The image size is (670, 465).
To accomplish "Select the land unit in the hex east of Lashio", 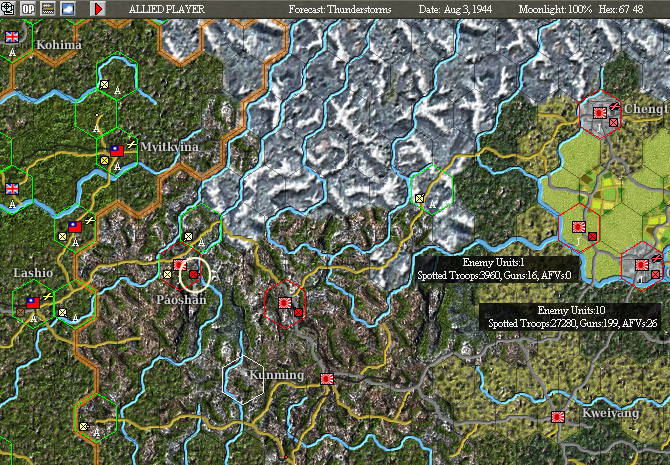I will click(x=62, y=312).
